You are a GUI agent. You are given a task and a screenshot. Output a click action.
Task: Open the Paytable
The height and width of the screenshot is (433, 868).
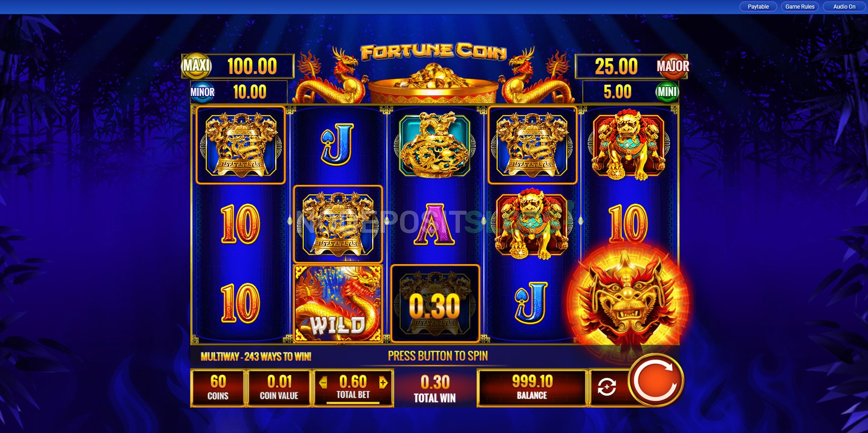758,7
